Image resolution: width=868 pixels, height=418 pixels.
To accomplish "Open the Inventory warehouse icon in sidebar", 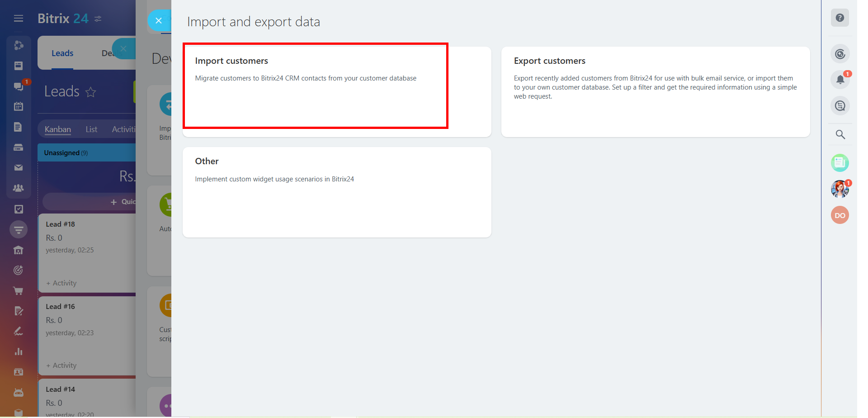I will [x=19, y=250].
